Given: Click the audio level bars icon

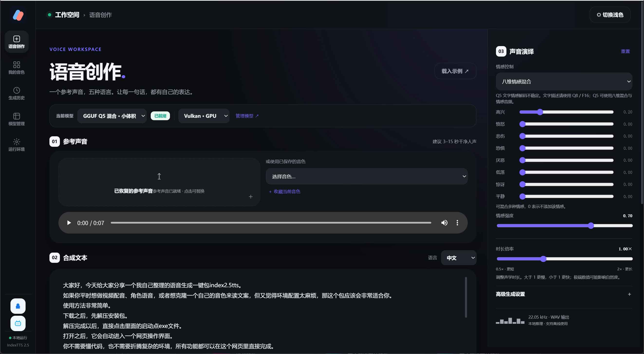Looking at the screenshot, I should click(x=510, y=321).
